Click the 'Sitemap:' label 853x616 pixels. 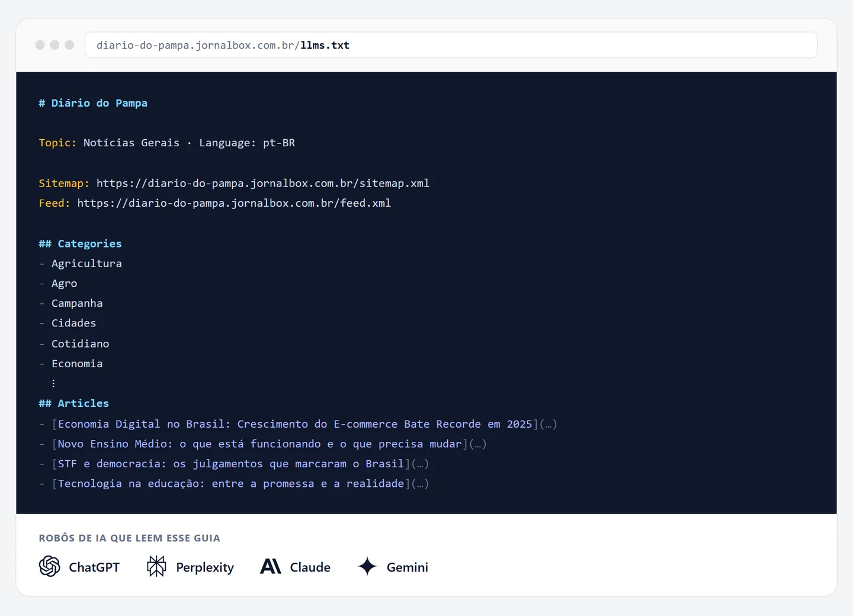[64, 183]
